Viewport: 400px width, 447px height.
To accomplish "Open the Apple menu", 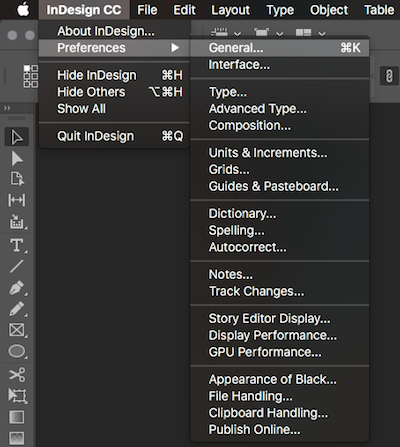I will pyautogui.click(x=23, y=10).
